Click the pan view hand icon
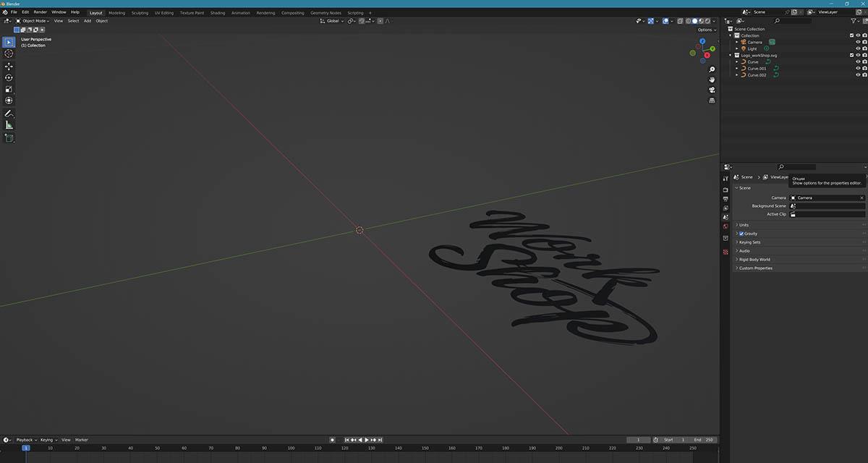Screen dimensions: 868x463 pyautogui.click(x=712, y=80)
